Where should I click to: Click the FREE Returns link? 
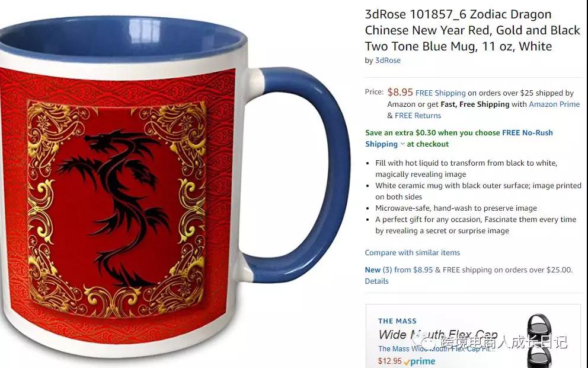[x=418, y=115]
